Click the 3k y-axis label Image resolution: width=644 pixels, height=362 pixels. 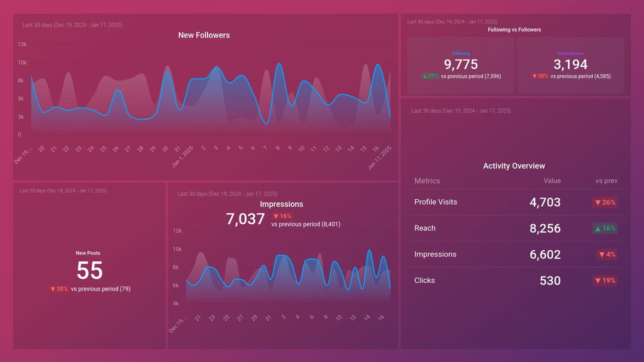21,116
